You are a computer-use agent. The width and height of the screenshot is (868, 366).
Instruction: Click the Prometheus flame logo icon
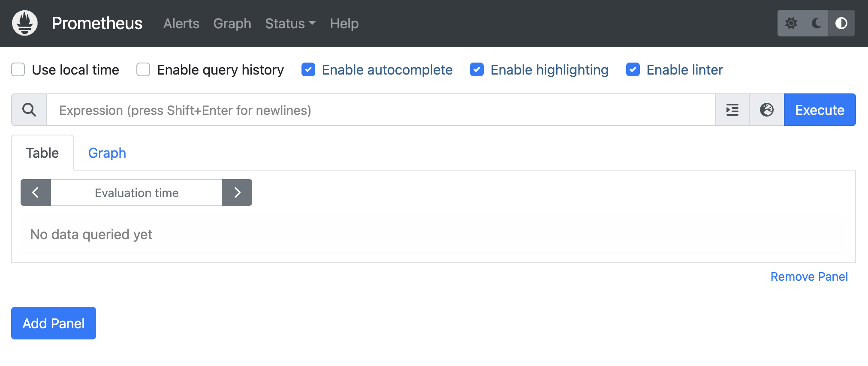25,23
